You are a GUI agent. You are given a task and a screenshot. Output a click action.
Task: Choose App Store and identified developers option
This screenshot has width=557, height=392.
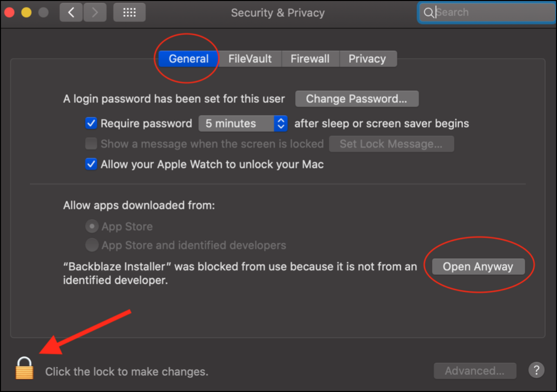pyautogui.click(x=92, y=245)
